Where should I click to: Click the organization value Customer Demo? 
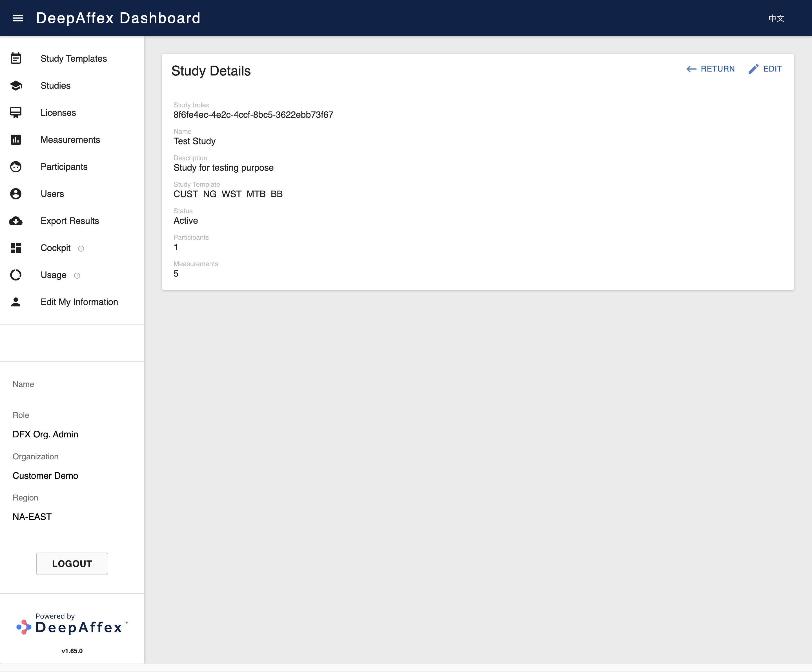click(45, 476)
